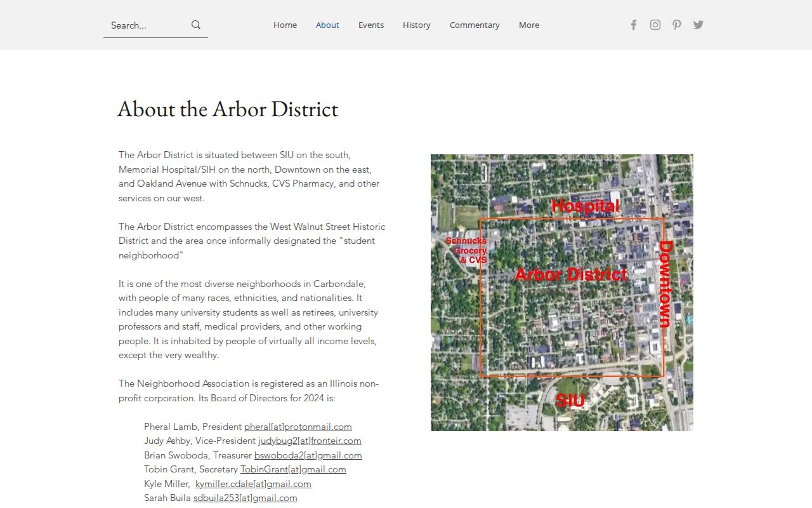Open the Instagram social icon
The height and width of the screenshot is (508, 812).
point(655,25)
